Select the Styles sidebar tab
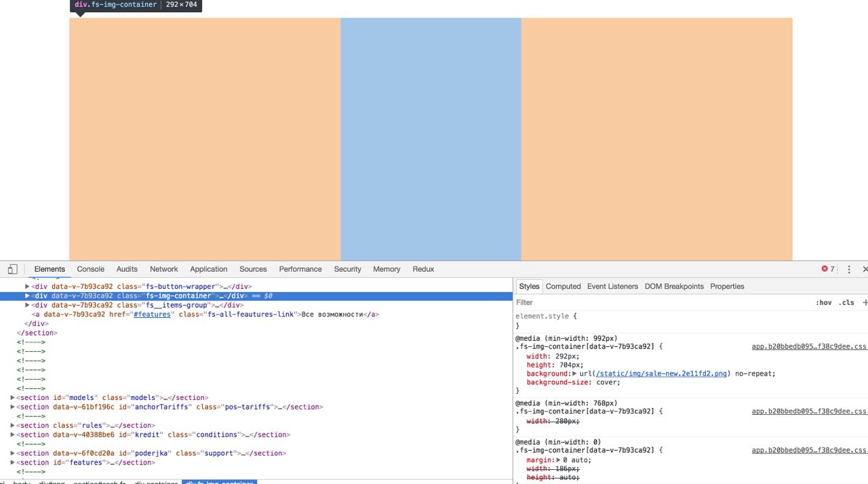The image size is (868, 484). (529, 287)
